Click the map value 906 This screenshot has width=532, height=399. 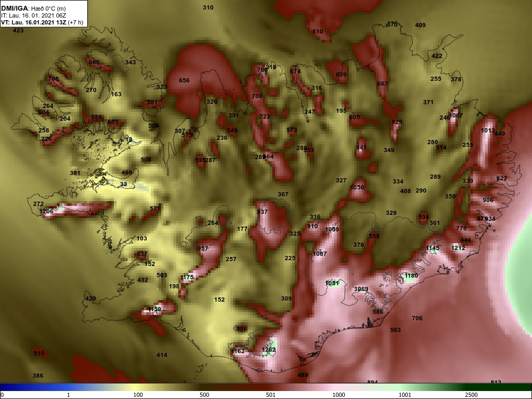pyautogui.click(x=488, y=201)
